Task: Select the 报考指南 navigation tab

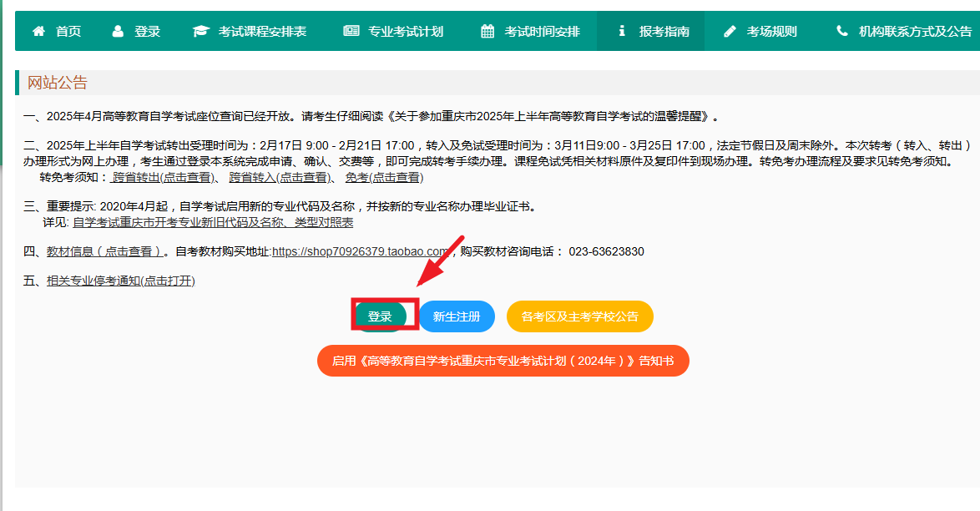Action: click(664, 32)
